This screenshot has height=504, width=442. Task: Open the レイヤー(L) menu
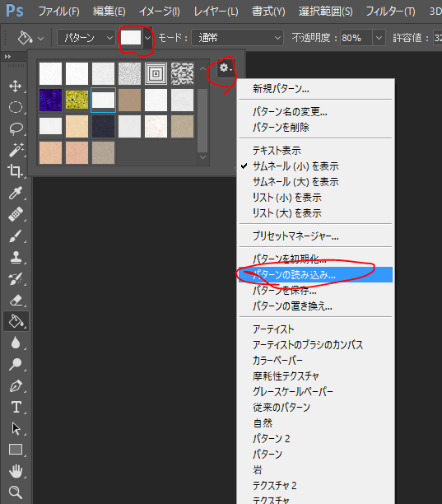coord(216,12)
